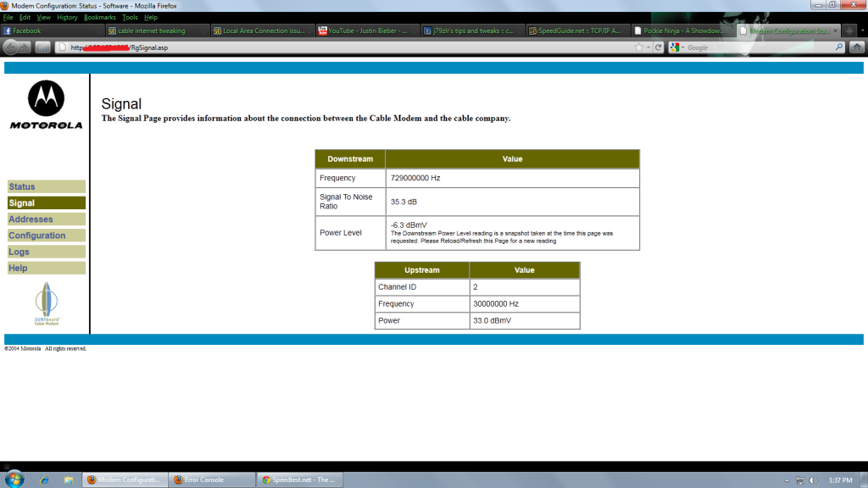The width and height of the screenshot is (868, 488).
Task: Launch Internet Explorer from the taskbar
Action: pyautogui.click(x=43, y=480)
